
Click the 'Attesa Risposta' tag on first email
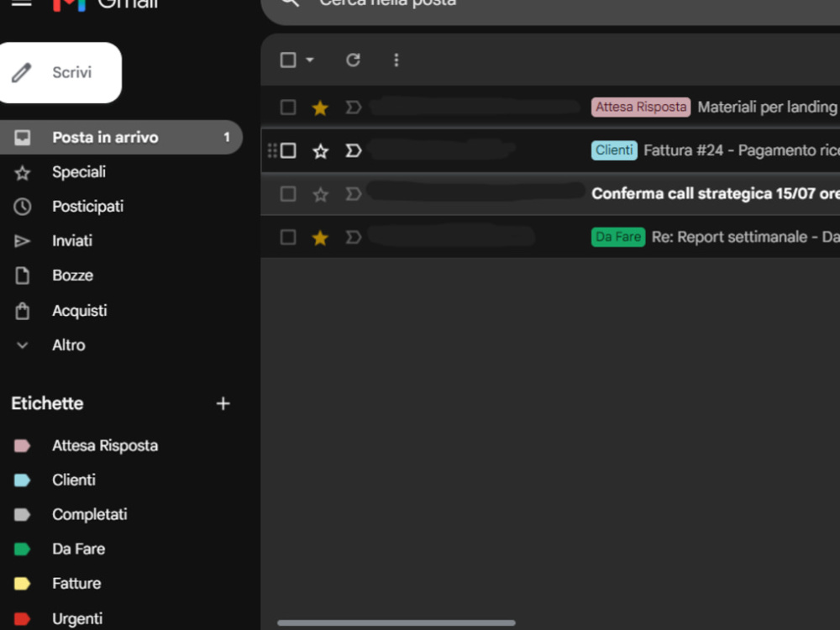pyautogui.click(x=641, y=108)
